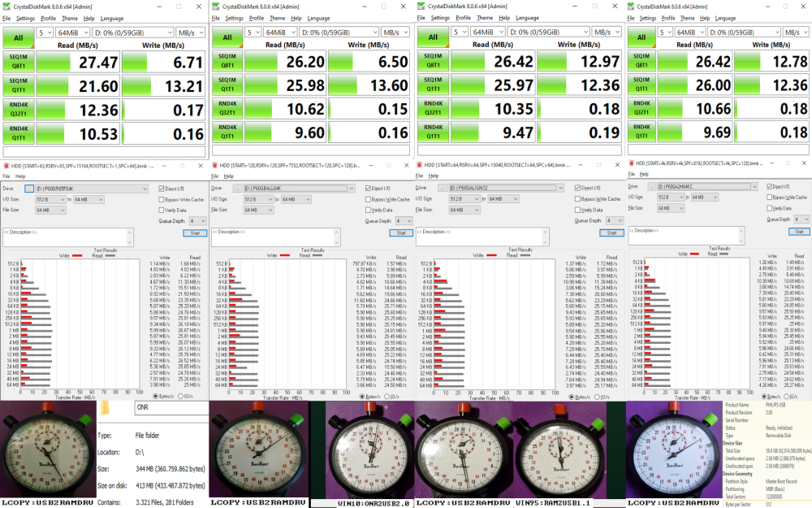Screen dimensions: 812x508
Task: Click Start in the P60GALIGN32 benchmark window
Action: 611,232
